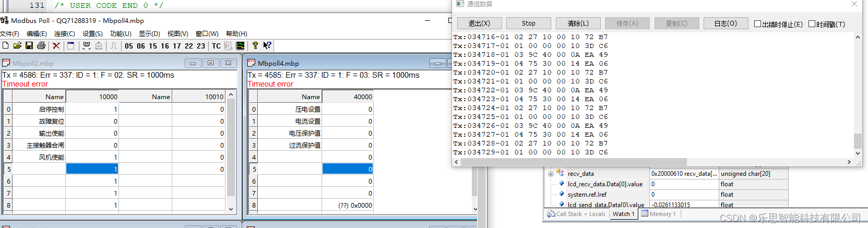Expand the recv_data tree node
868x228 pixels.
[551, 174]
